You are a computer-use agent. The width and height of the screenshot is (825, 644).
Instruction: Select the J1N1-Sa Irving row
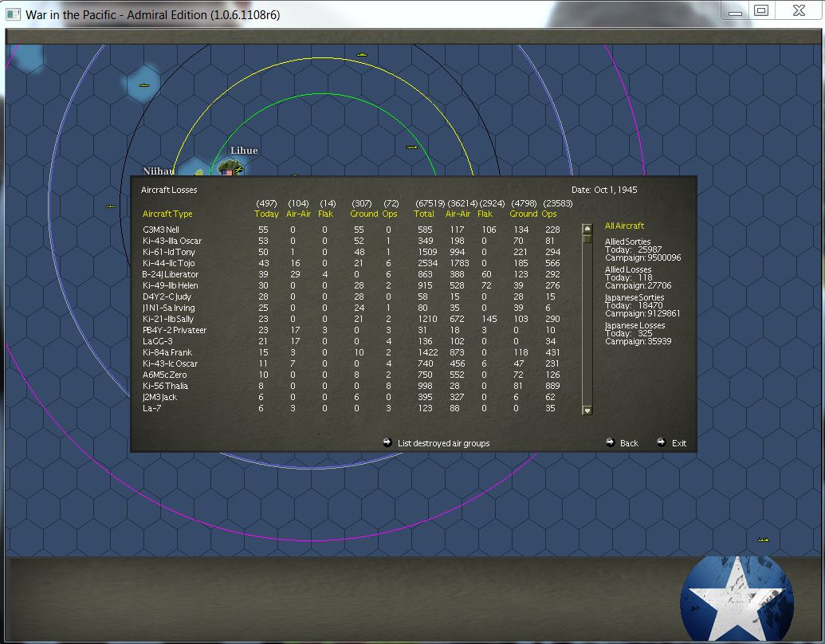(x=352, y=308)
